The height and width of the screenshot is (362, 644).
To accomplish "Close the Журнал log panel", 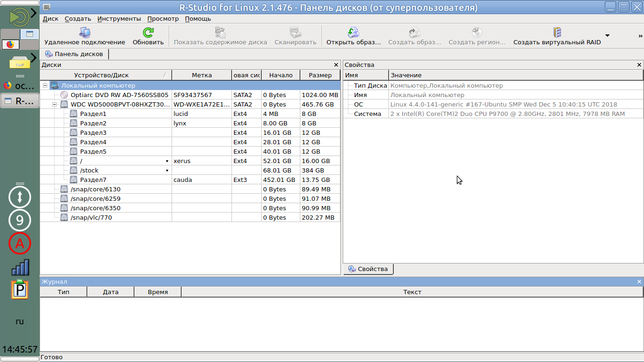I will [x=639, y=281].
